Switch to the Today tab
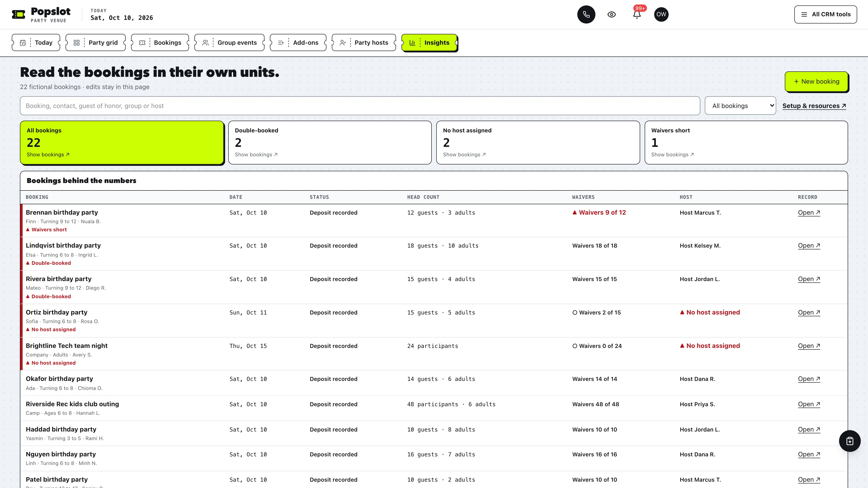 pyautogui.click(x=36, y=42)
